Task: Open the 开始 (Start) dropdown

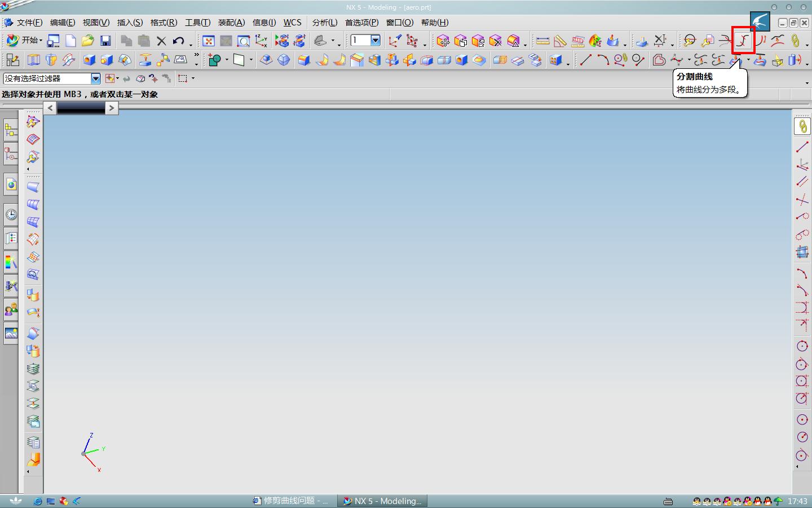Action: point(24,40)
